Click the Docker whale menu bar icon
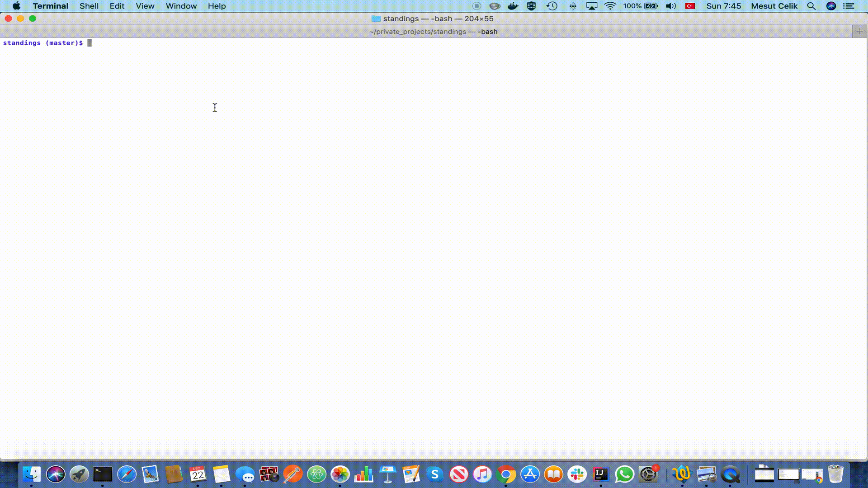868x488 pixels. point(513,6)
